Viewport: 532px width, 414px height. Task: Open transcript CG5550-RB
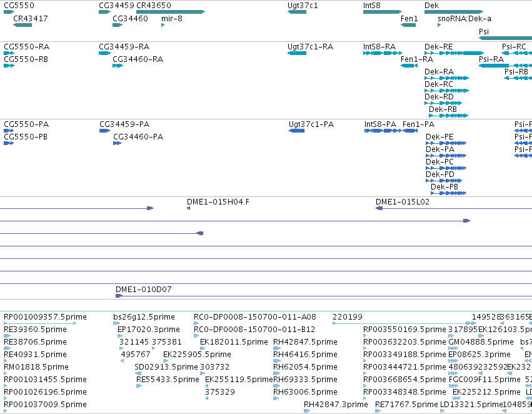click(x=9, y=66)
